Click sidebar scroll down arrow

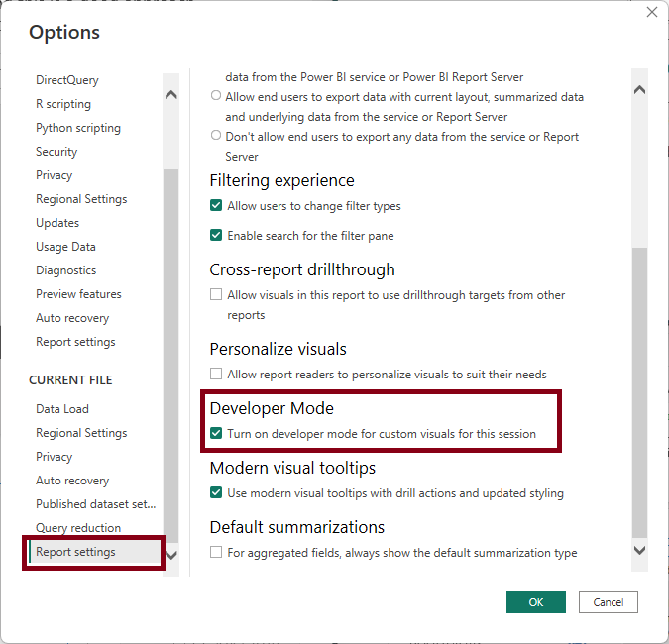click(171, 555)
